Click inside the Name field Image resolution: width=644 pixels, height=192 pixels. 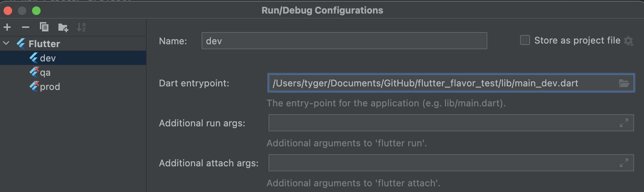(x=344, y=41)
